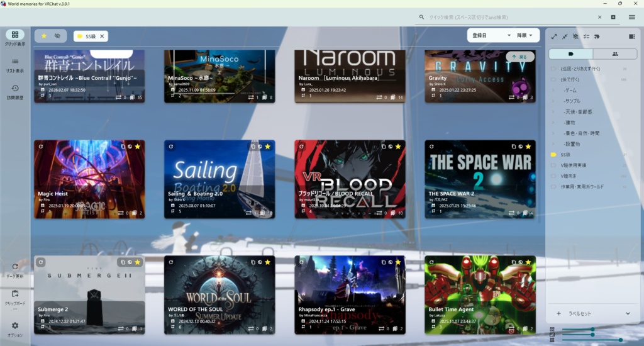Toggle the side panel layout icon
This screenshot has width=644, height=346.
631,36
